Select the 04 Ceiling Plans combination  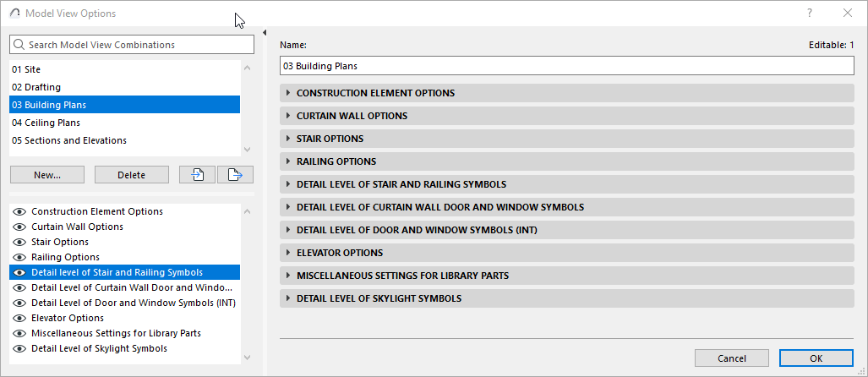(46, 123)
